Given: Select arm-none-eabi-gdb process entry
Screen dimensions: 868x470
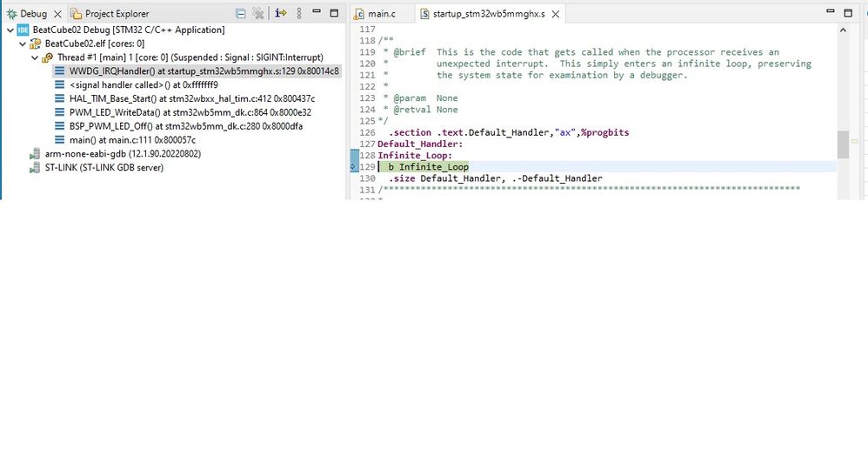Looking at the screenshot, I should pos(123,154).
